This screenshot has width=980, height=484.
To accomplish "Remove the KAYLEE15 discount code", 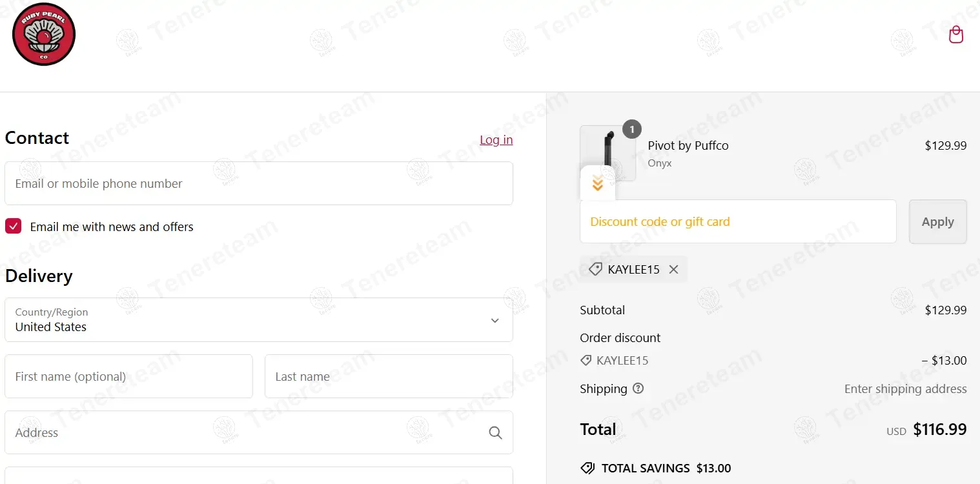I will 673,270.
